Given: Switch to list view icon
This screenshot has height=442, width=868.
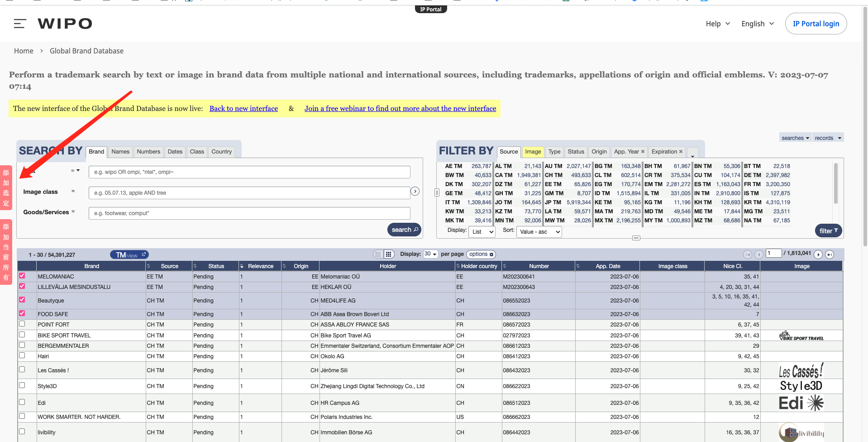Looking at the screenshot, I should coord(378,254).
